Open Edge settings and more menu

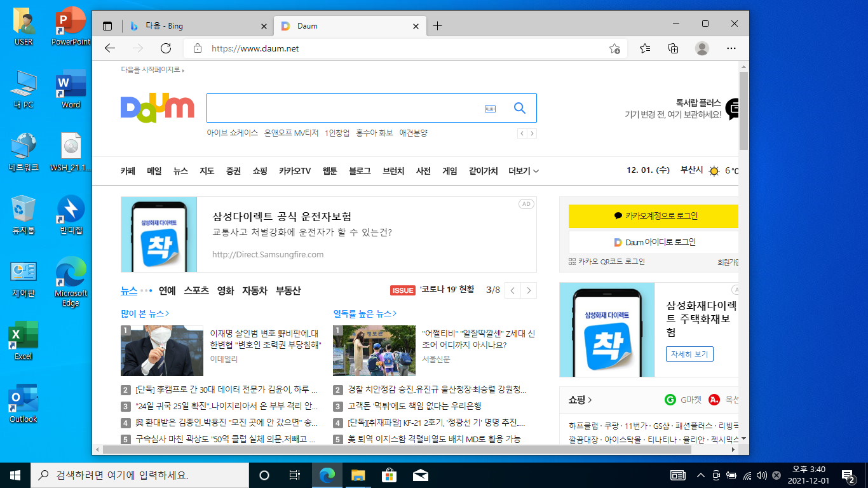coord(731,48)
